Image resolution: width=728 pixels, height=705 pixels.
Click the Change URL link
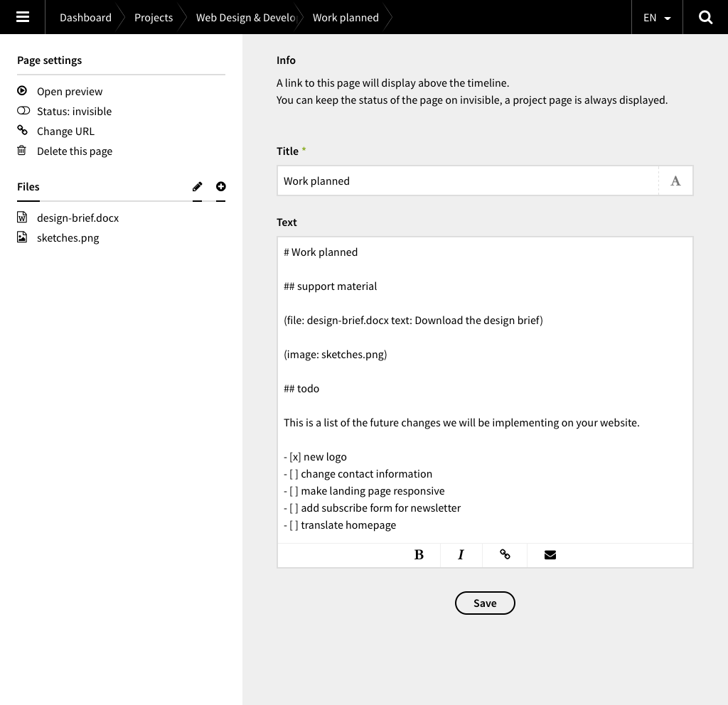[65, 131]
